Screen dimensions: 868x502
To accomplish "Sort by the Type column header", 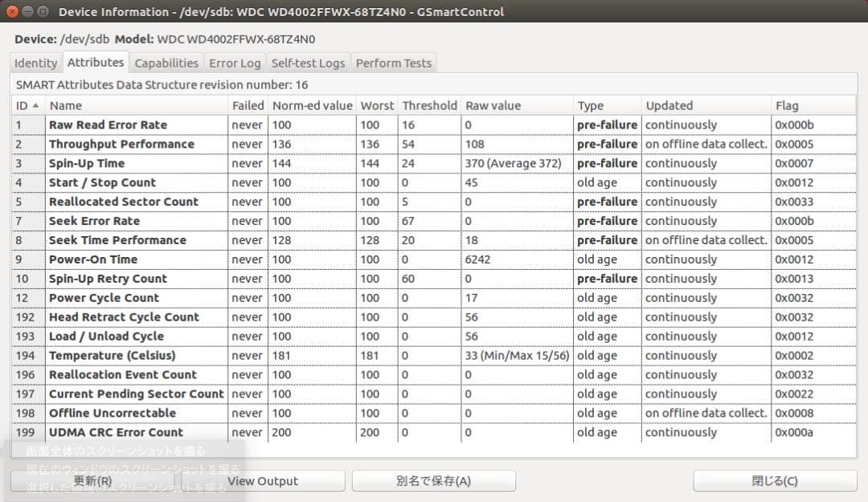I will tap(607, 105).
